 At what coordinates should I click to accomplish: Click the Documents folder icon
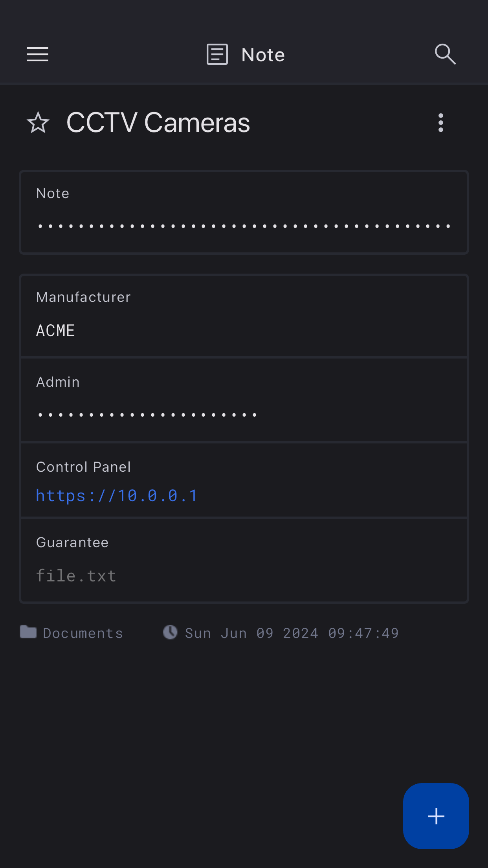coord(28,632)
